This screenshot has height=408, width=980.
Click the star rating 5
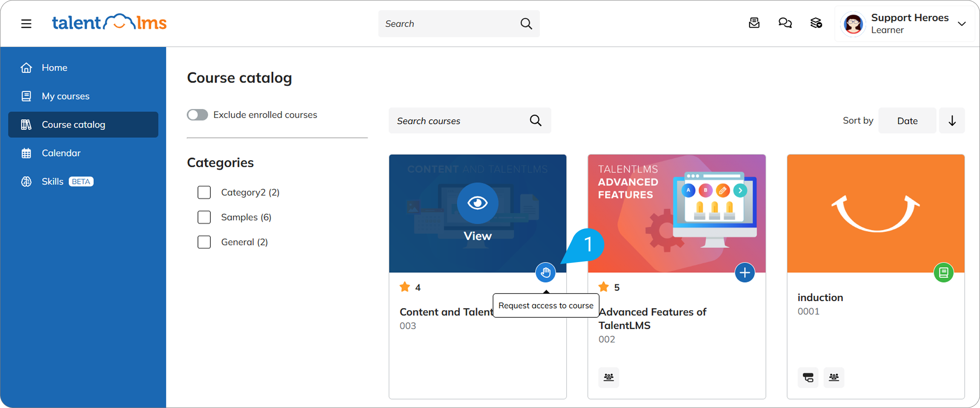pos(609,287)
